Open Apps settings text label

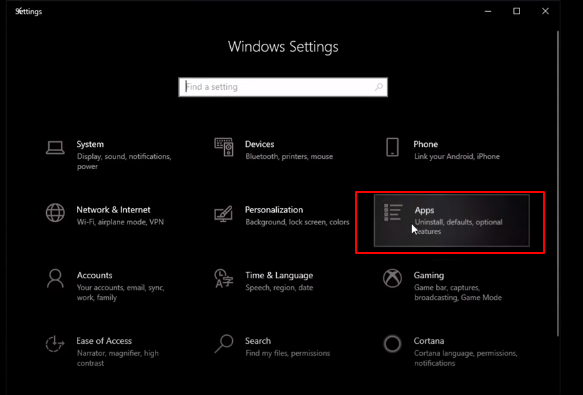click(424, 211)
